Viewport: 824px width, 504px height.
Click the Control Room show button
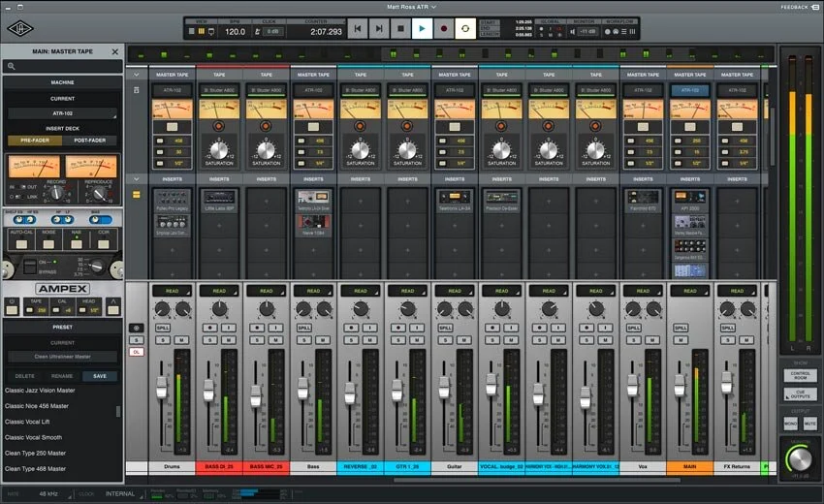(x=801, y=375)
